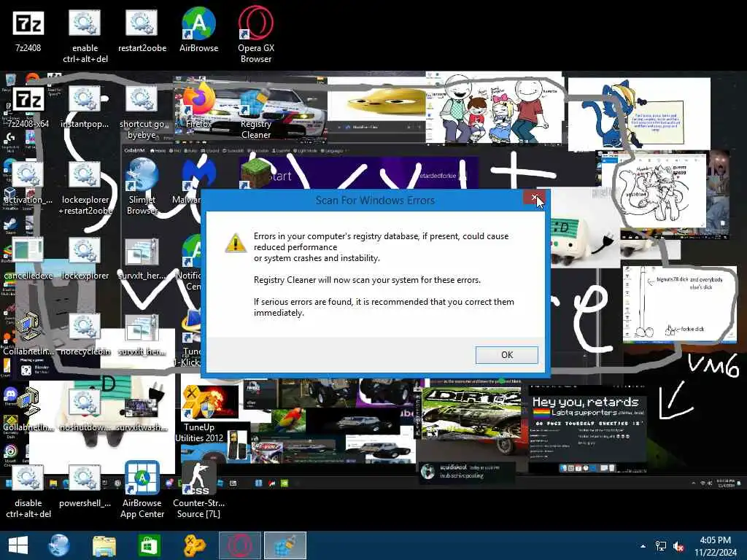Open the disable ctrl+alt+del script icon
The image size is (747, 560).
[x=28, y=491]
